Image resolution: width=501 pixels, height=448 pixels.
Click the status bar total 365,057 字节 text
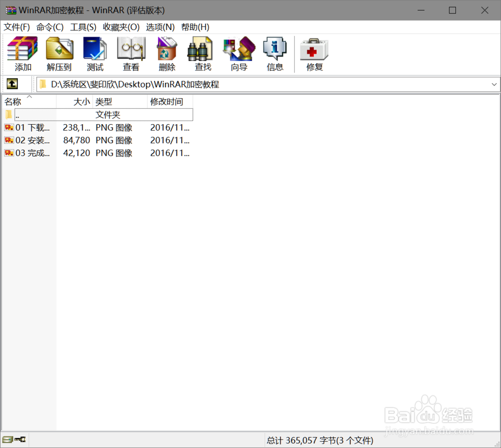coord(320,440)
